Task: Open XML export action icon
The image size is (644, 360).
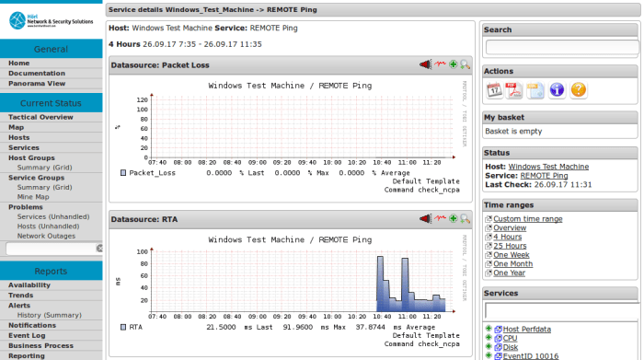Action: tap(535, 90)
